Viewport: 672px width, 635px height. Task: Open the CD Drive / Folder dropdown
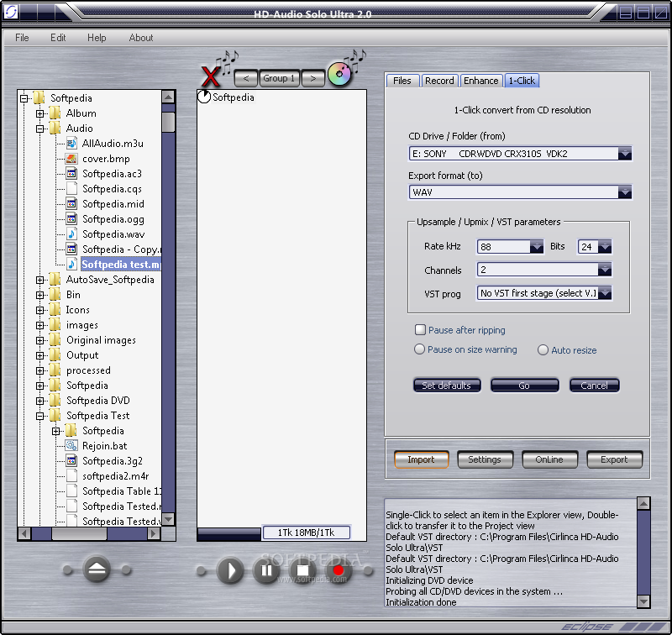click(624, 154)
